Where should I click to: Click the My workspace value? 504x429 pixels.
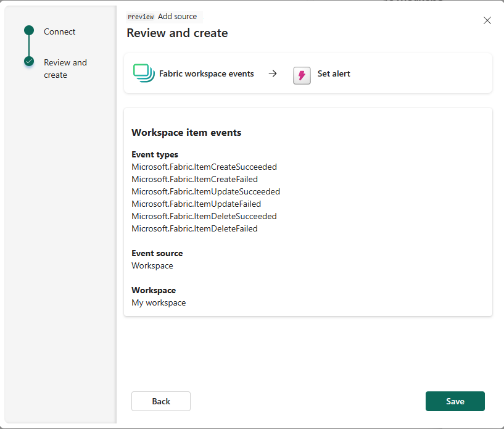(x=159, y=303)
